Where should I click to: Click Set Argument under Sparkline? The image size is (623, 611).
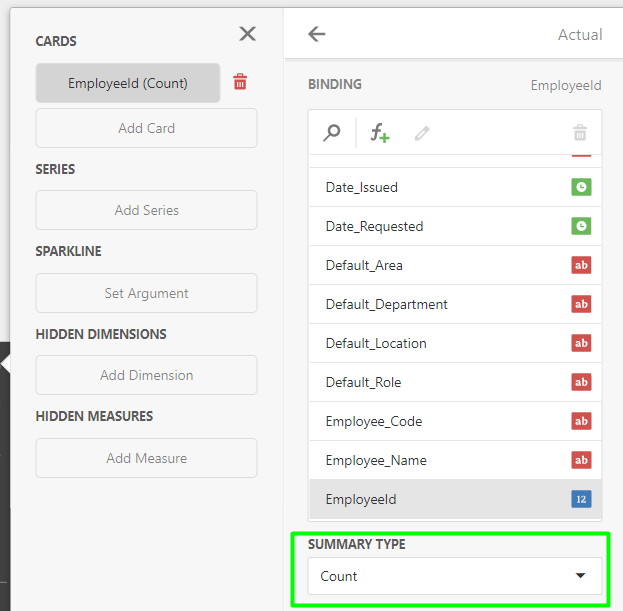pos(146,293)
